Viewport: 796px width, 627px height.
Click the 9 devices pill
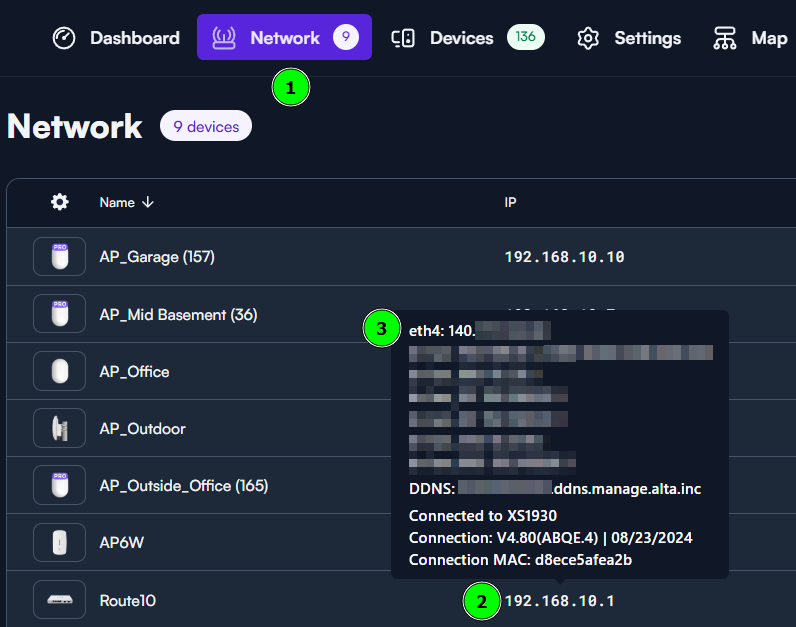point(206,126)
